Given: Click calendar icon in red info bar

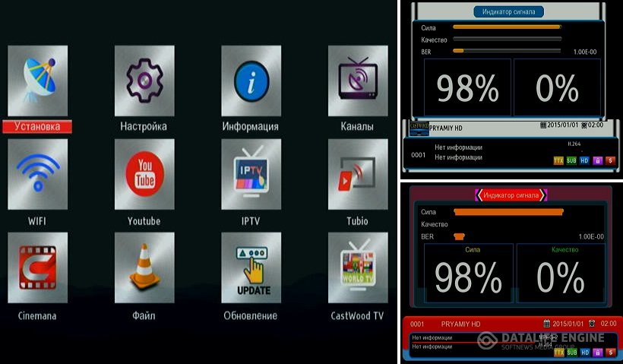Looking at the screenshot, I should click(547, 324).
